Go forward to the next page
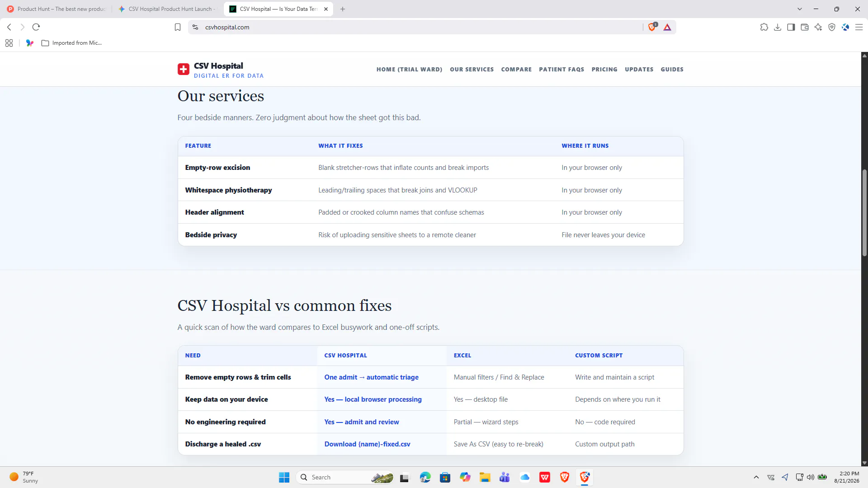The width and height of the screenshot is (868, 488). click(x=22, y=27)
